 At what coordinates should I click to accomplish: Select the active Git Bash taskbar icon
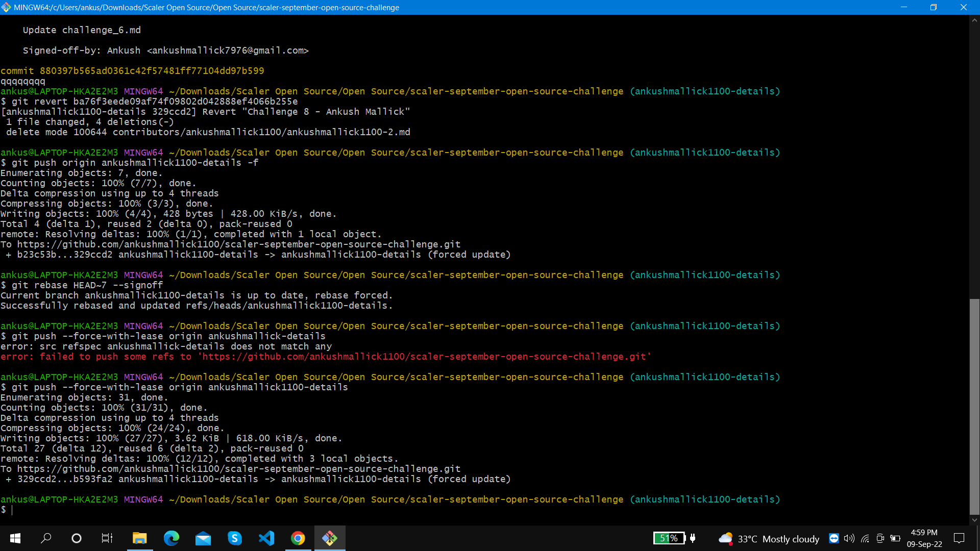coord(330,538)
